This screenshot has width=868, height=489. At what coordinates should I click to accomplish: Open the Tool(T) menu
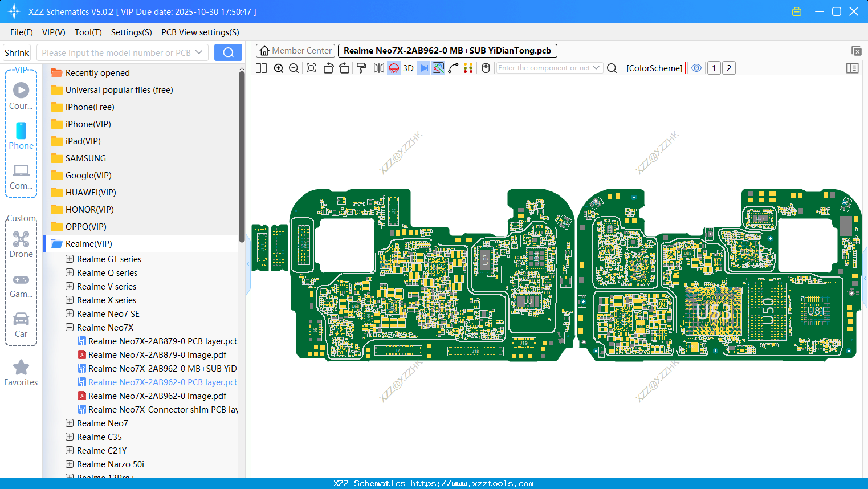[88, 32]
